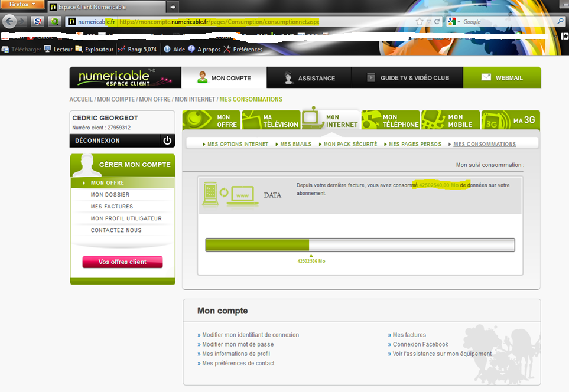Open the GUIDE TV & VIDÉO CLUB tab
Viewport: 569px width, 392px height.
[408, 77]
